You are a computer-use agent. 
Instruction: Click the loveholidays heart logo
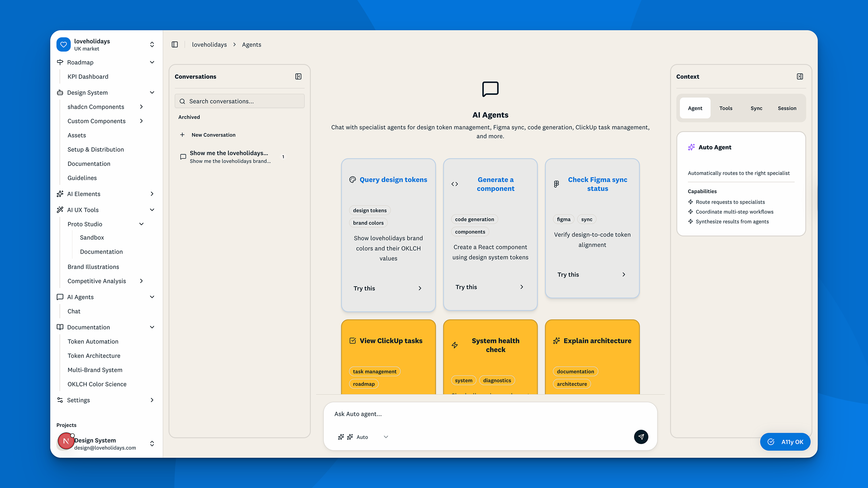click(64, 44)
